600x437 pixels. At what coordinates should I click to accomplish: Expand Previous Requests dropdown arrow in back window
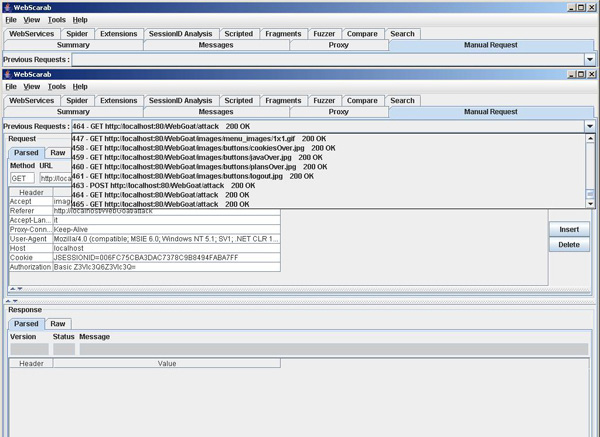point(590,60)
